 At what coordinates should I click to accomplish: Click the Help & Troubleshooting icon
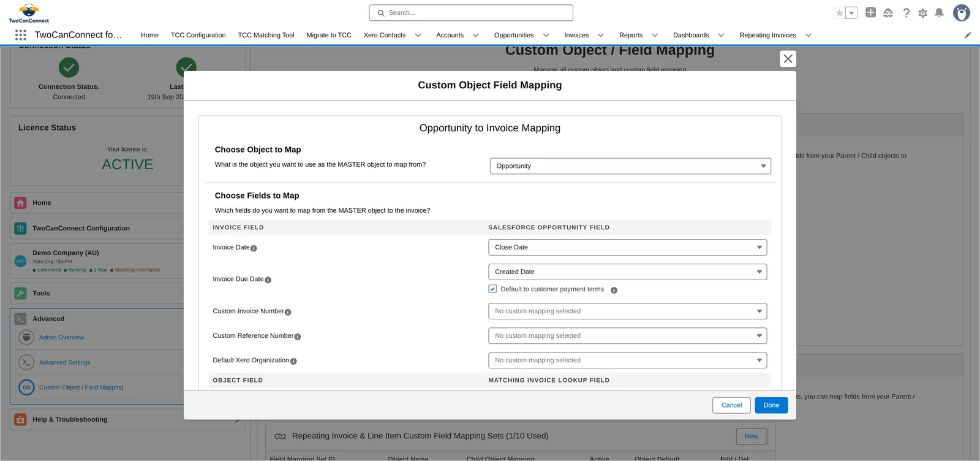(x=21, y=419)
